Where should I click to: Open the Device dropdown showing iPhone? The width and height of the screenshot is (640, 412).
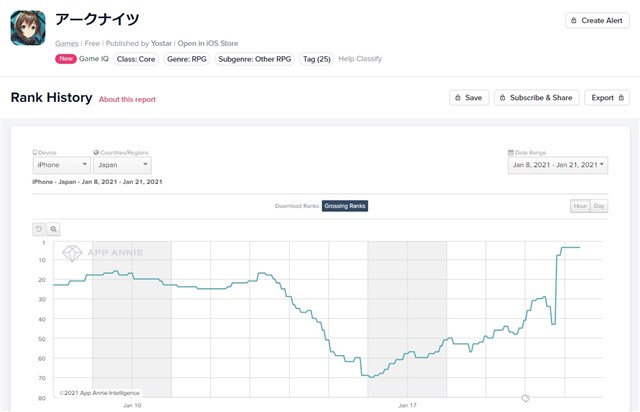click(62, 165)
